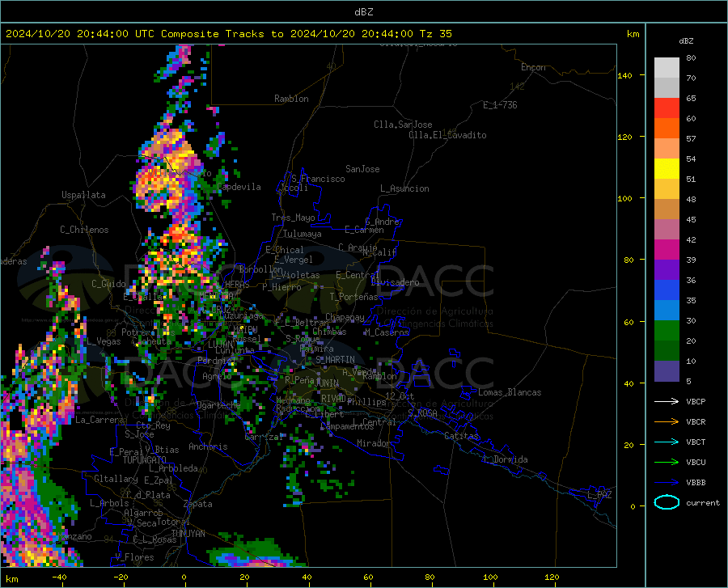Click the green VBCU arrow icon
This screenshot has height=588, width=728.
[x=667, y=463]
